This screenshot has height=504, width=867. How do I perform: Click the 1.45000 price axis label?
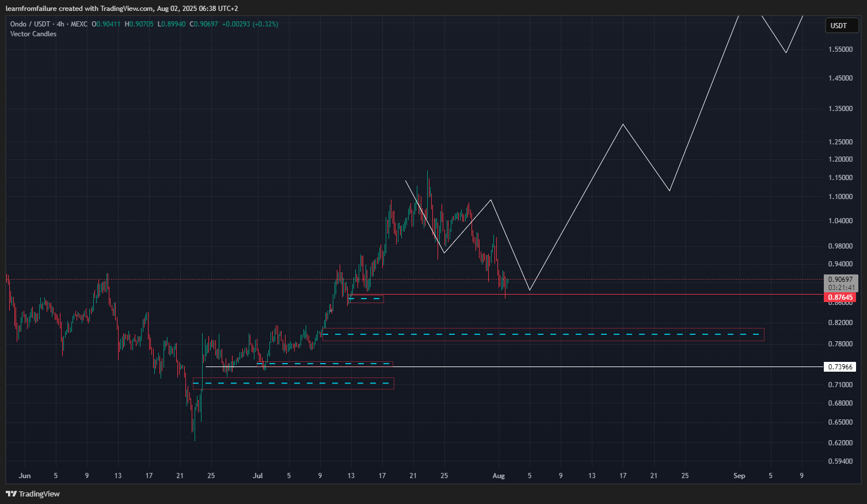pos(841,78)
